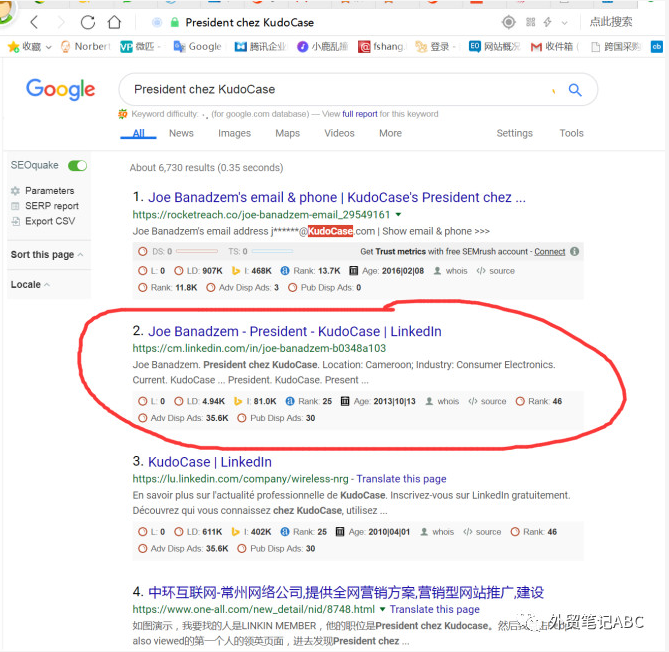This screenshot has height=652, width=669.
Task: Click the target circle toolbar icon
Action: 508,22
